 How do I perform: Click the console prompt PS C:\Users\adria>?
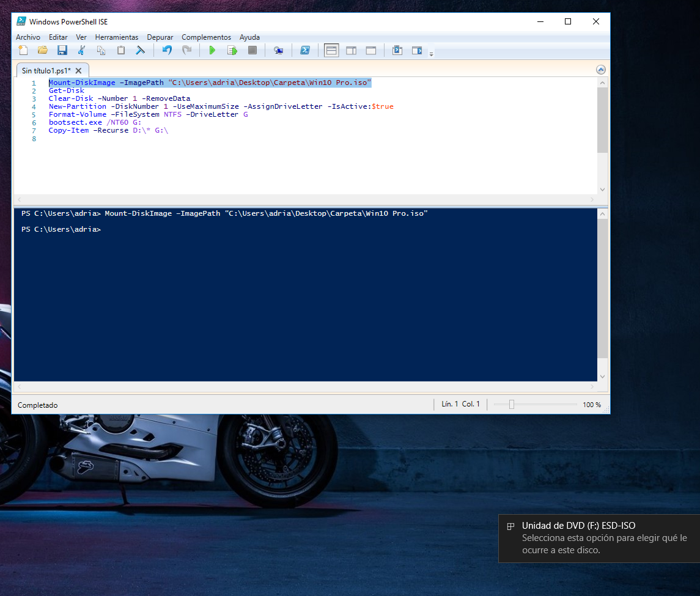61,229
